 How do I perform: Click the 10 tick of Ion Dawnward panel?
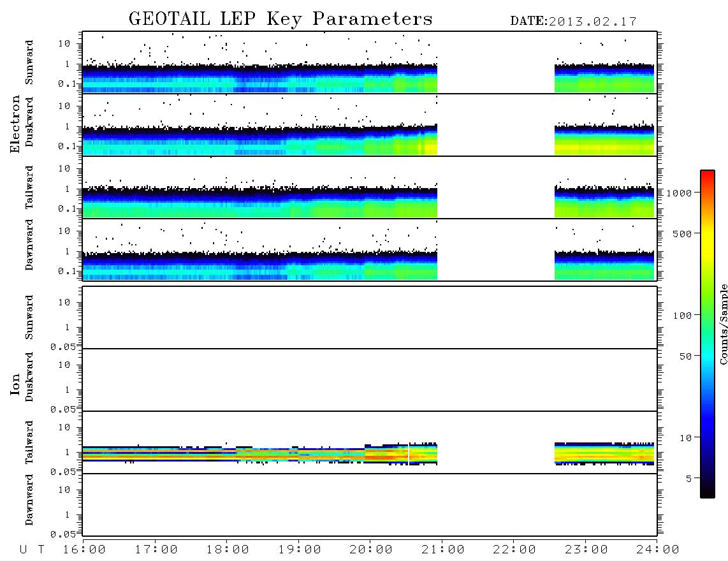(x=64, y=490)
